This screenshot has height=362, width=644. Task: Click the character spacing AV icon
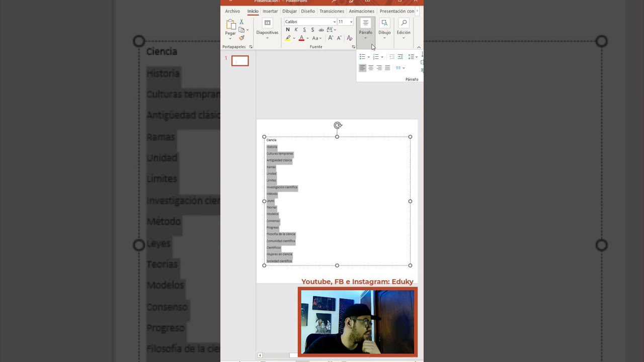(330, 30)
